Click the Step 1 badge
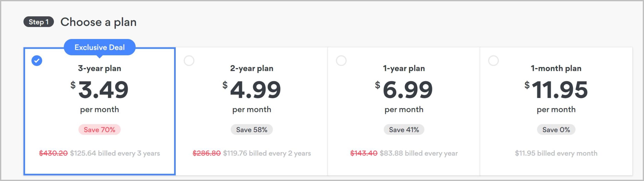This screenshot has width=644, height=181. tap(39, 22)
